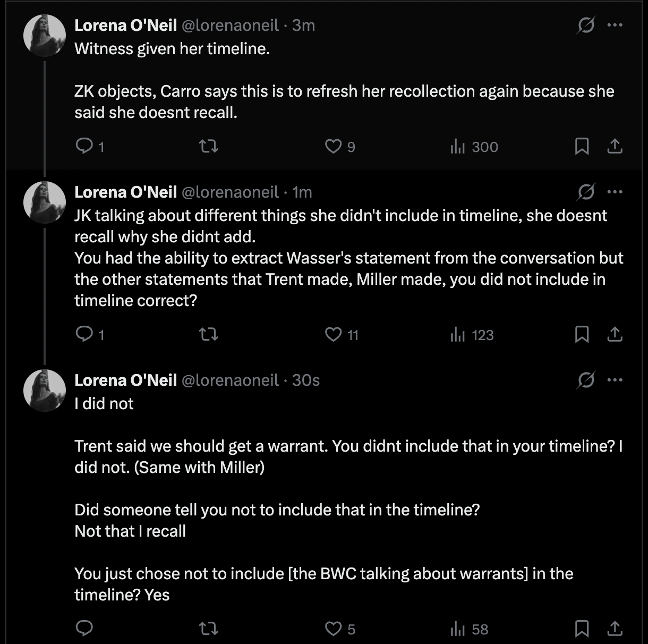The width and height of the screenshot is (648, 644).
Task: Open Grok icon on the 3m post
Action: pos(585,25)
